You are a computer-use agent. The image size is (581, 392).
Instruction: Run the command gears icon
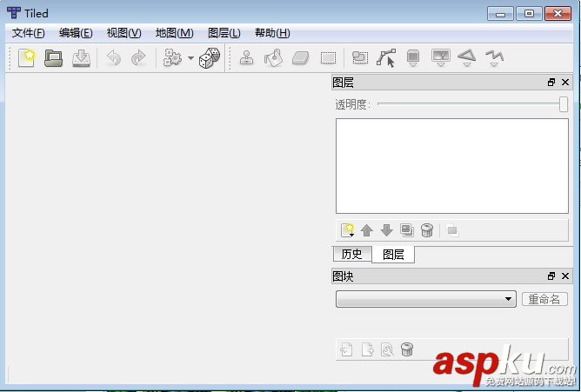pos(173,57)
